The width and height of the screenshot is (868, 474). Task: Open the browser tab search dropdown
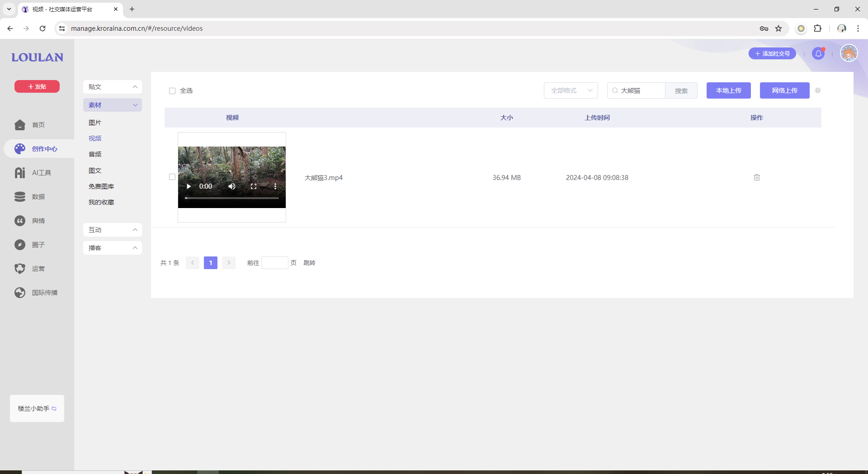click(x=9, y=9)
